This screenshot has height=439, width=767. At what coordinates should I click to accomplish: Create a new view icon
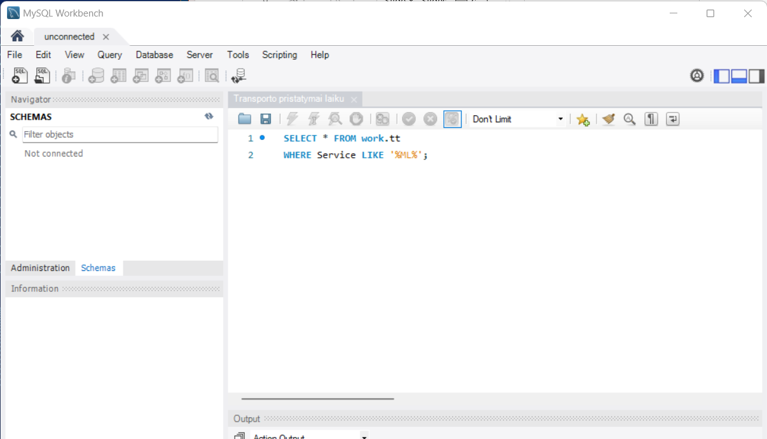141,76
